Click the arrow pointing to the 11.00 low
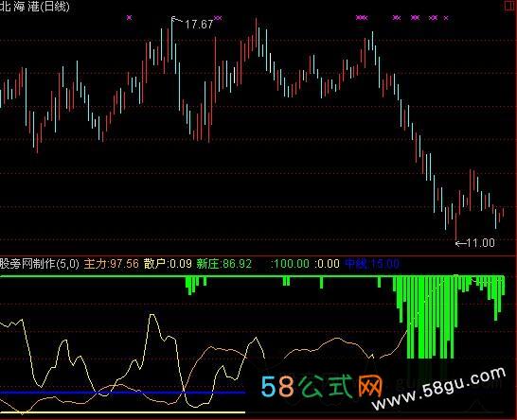 tap(460, 243)
